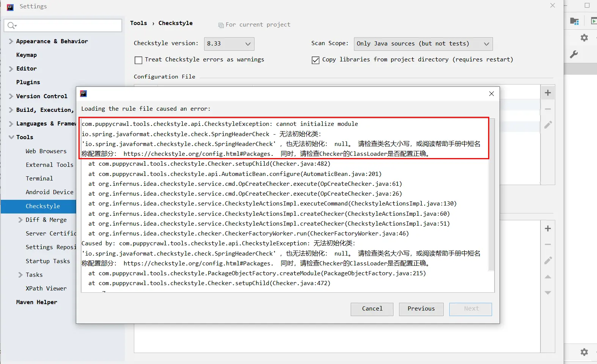Screen dimensions: 597x364
Task: Expand Build, Execution section
Action: point(11,110)
